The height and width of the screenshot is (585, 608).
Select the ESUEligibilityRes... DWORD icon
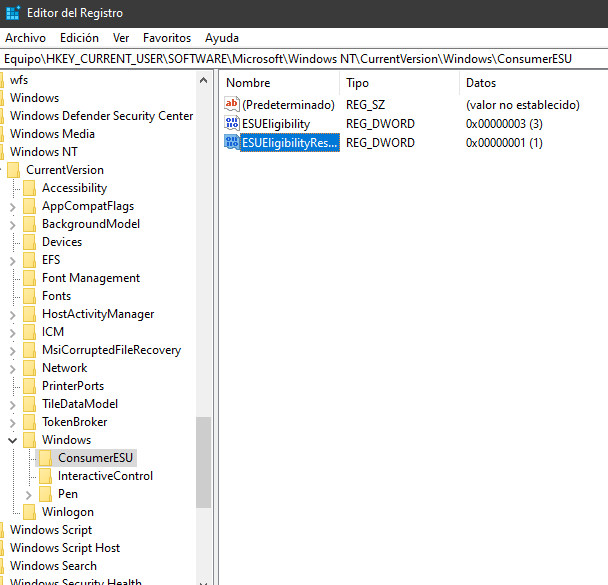tap(232, 142)
